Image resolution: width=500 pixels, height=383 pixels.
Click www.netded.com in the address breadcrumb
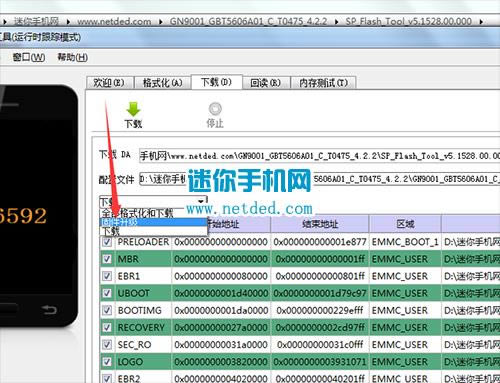click(x=114, y=22)
